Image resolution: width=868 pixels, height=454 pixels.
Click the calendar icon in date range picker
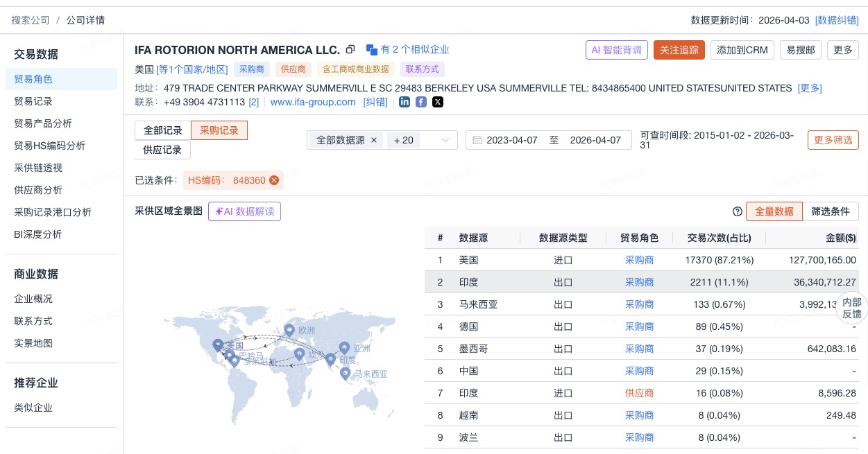(478, 140)
